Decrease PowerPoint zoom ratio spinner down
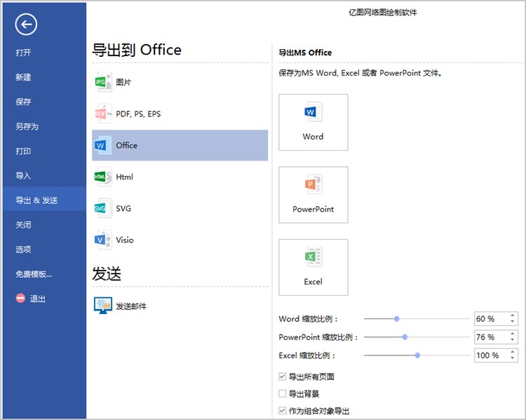 [x=512, y=339]
